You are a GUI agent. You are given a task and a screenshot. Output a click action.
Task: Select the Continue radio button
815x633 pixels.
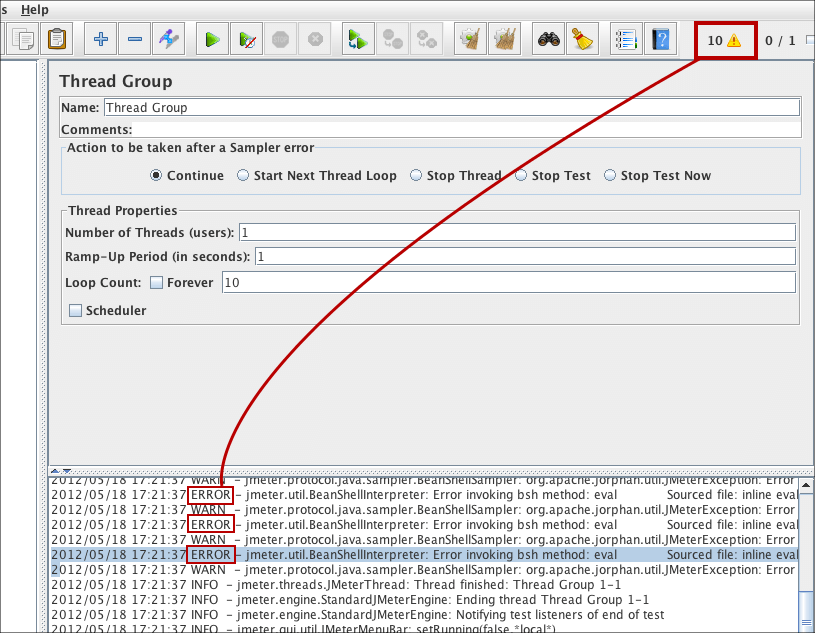click(156, 176)
